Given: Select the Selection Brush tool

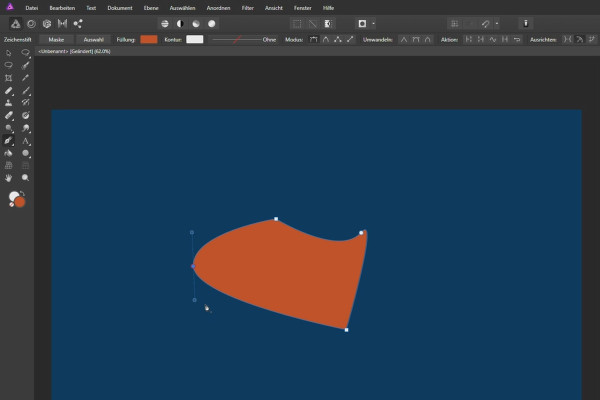Looking at the screenshot, I should [26, 65].
